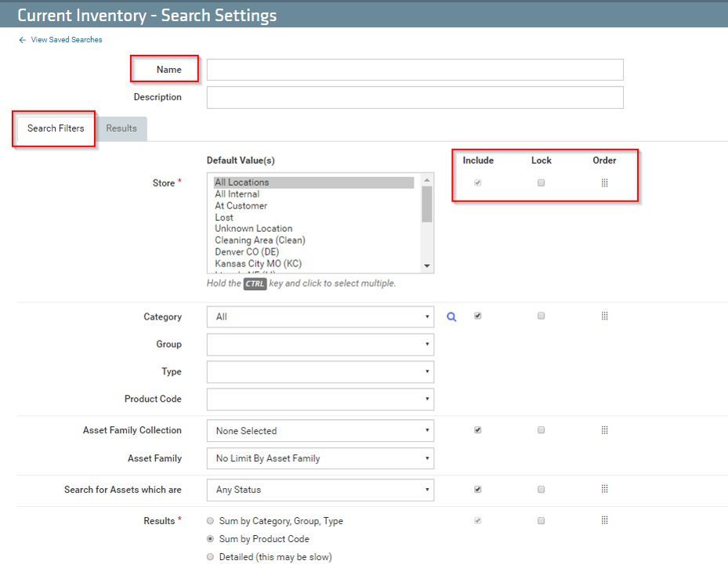
Task: Click the Store list scroll up arrow
Action: pyautogui.click(x=426, y=180)
